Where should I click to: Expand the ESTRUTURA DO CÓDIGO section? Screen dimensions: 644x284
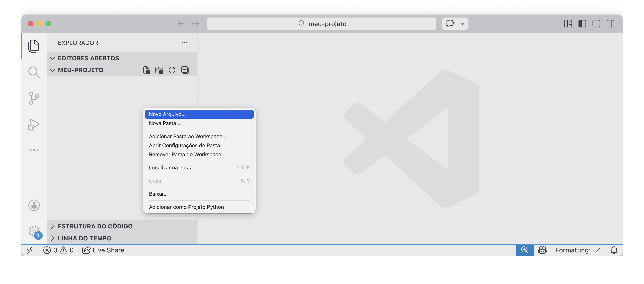click(95, 226)
